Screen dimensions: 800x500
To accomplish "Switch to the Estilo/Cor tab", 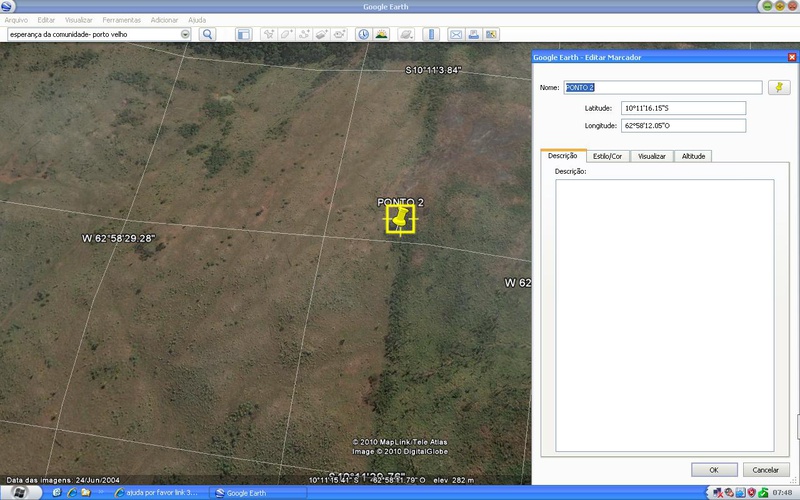I will (608, 156).
